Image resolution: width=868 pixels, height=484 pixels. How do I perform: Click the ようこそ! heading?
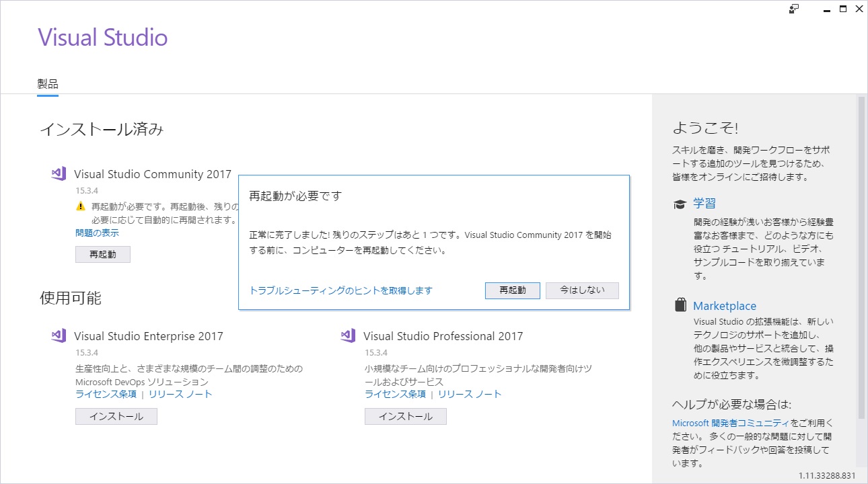coord(705,128)
